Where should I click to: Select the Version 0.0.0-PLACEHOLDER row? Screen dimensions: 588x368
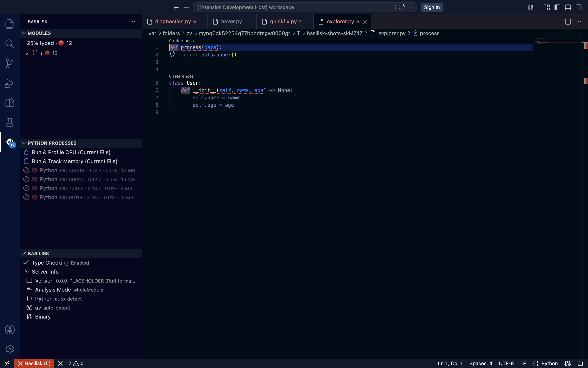click(x=81, y=281)
